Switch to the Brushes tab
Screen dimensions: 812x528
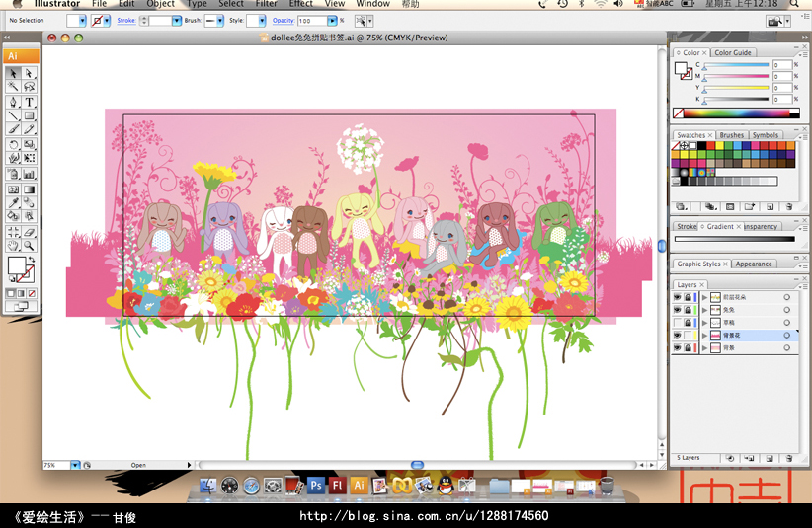coord(731,135)
